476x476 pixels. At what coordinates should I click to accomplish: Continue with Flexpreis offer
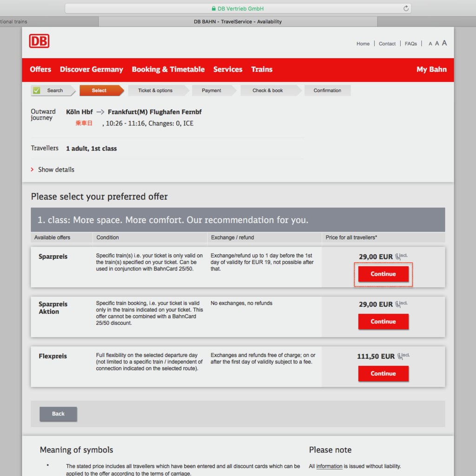(x=383, y=373)
